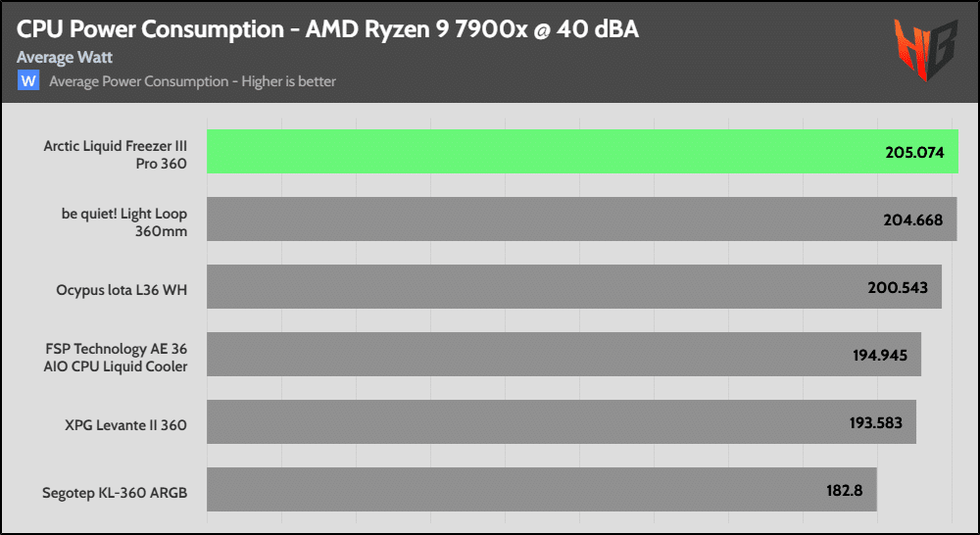Select the be quiet! Light Loop bar
Viewport: 980px width, 535px height.
click(581, 219)
